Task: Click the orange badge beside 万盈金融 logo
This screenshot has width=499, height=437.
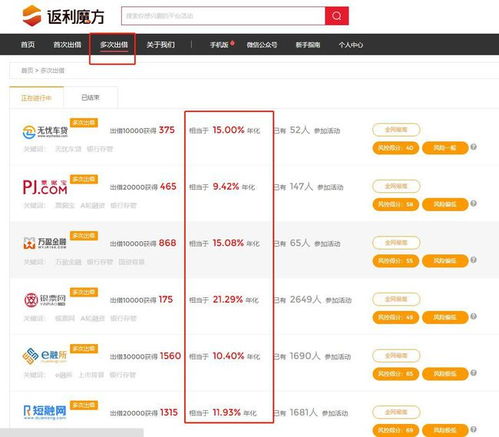Action: 84,236
